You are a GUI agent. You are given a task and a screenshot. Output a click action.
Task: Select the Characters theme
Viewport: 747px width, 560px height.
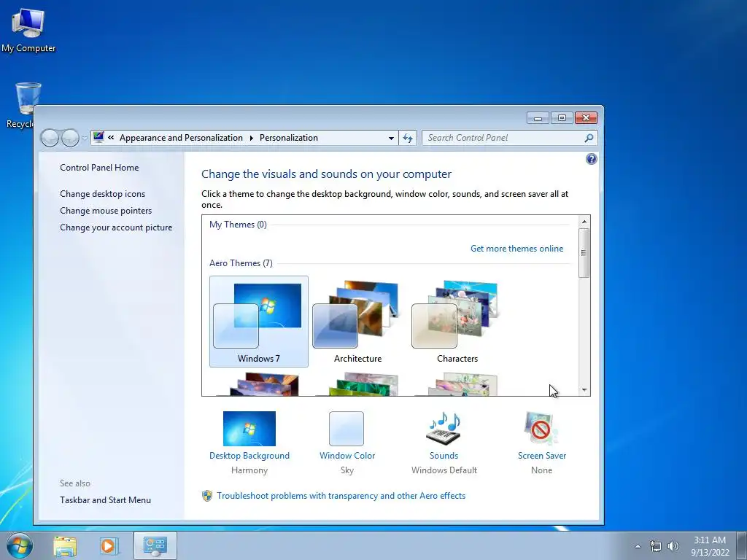(x=457, y=322)
